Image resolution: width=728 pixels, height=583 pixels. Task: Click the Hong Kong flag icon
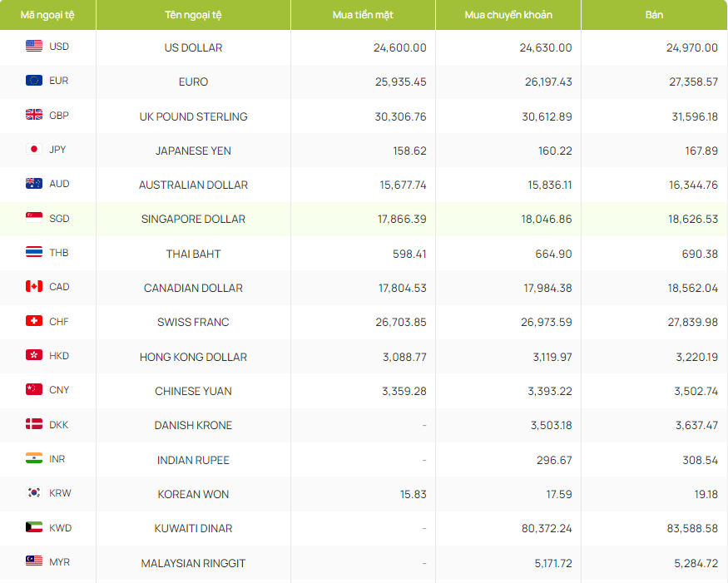34,356
